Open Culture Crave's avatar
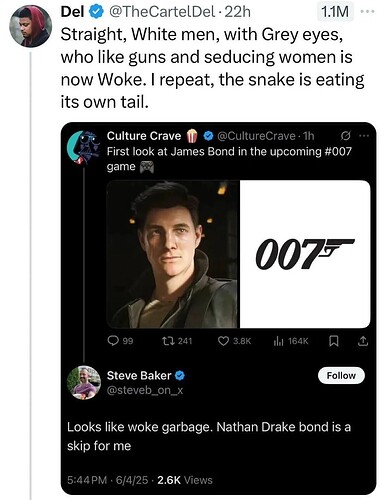 84,148
